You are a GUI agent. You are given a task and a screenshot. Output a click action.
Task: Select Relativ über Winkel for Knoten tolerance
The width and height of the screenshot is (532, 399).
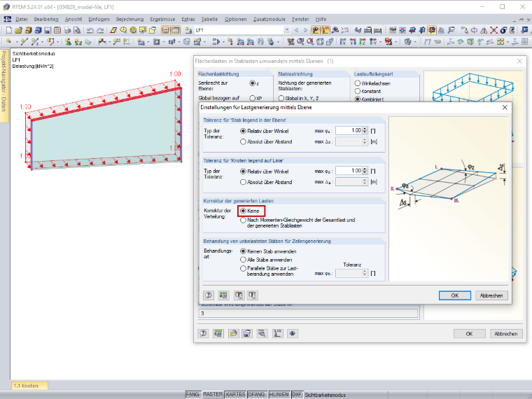243,171
